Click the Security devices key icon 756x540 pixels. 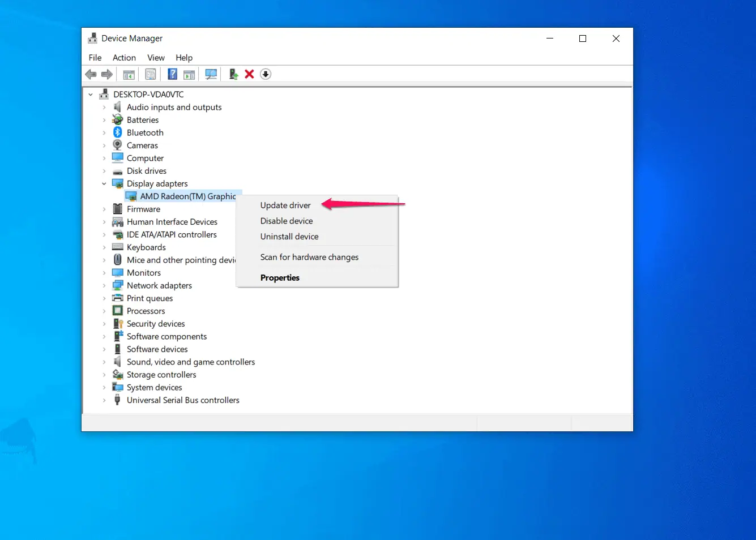118,323
